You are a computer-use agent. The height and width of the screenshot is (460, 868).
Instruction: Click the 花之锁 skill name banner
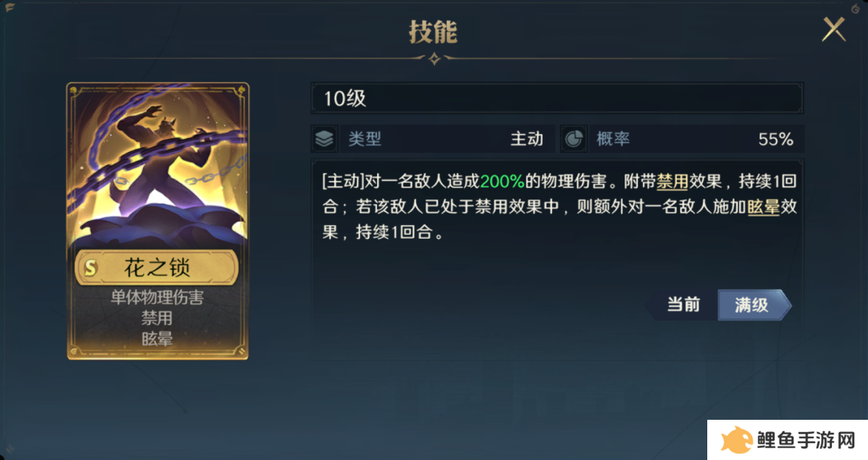[158, 269]
